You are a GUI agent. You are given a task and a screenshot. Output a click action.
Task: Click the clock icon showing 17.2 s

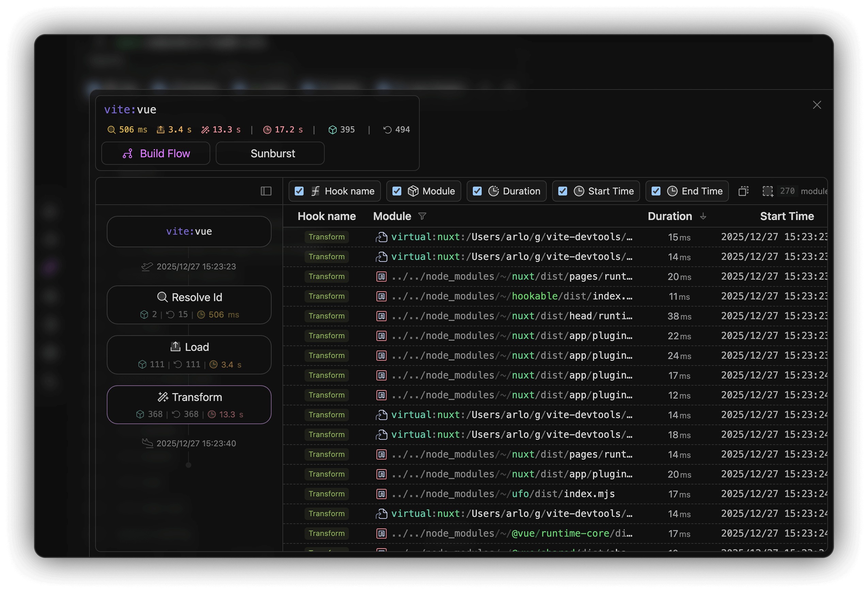tap(267, 129)
